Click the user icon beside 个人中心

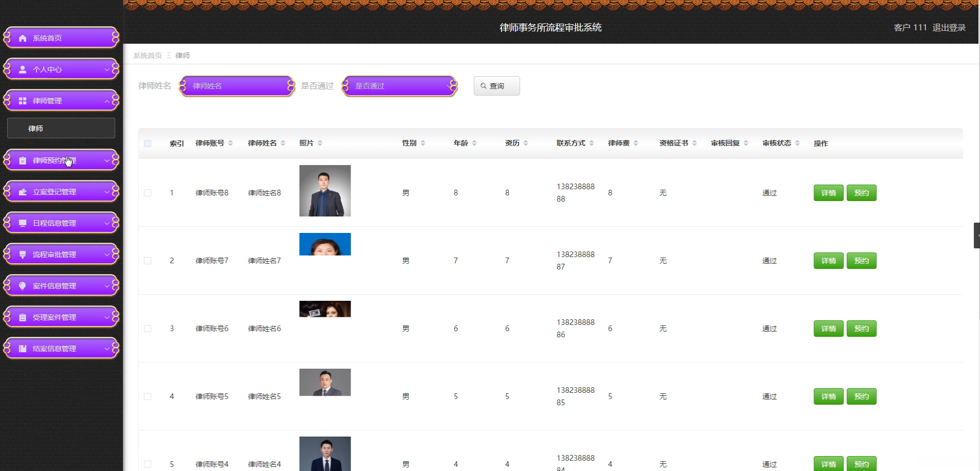tap(23, 69)
